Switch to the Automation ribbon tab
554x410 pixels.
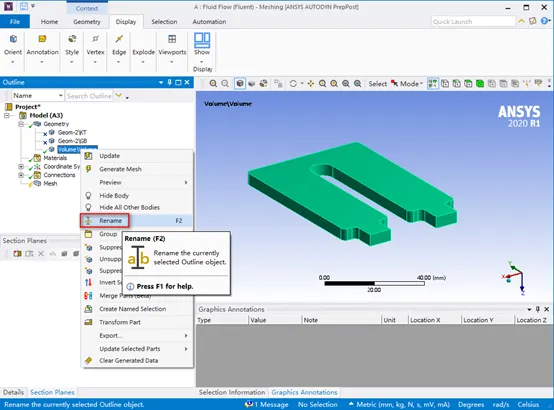point(209,22)
